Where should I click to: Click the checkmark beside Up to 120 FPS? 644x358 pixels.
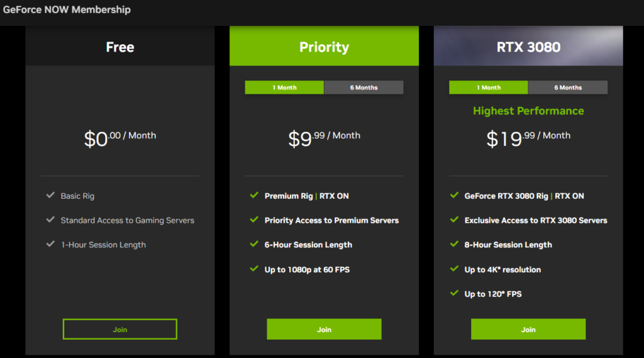click(454, 293)
